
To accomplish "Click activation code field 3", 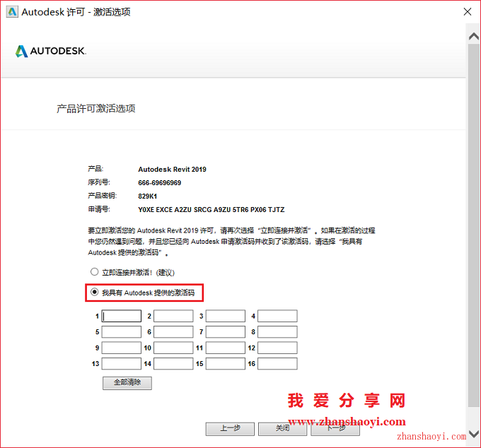I will pyautogui.click(x=226, y=316).
